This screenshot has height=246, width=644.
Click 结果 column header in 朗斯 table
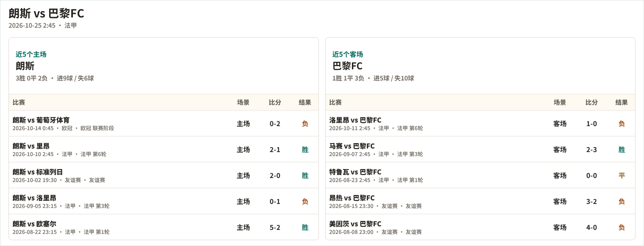pyautogui.click(x=305, y=102)
